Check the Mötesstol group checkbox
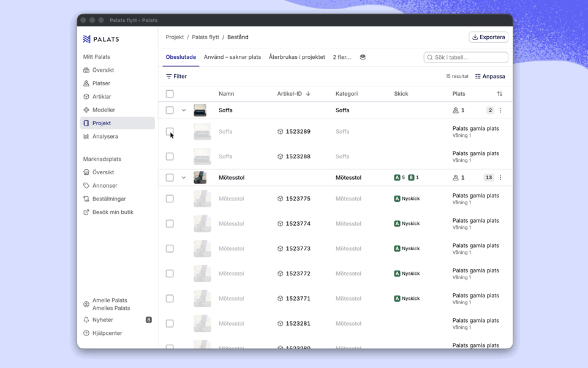 [170, 178]
